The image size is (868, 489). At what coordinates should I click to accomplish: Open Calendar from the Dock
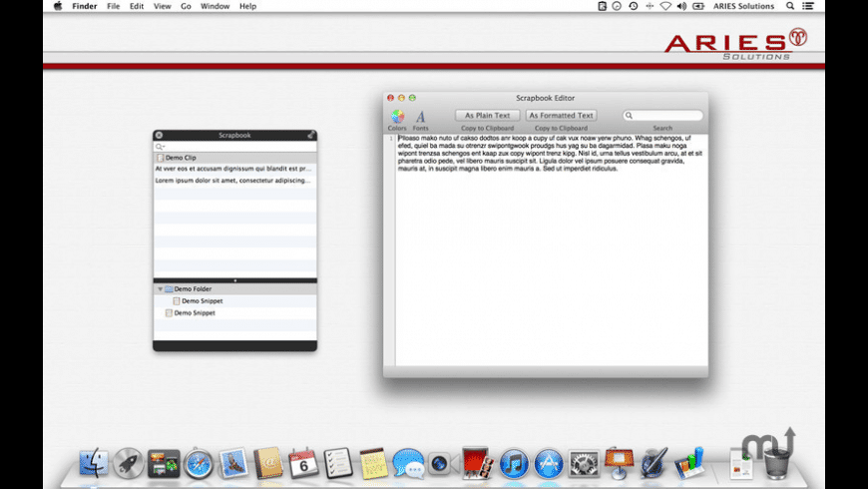coord(303,463)
